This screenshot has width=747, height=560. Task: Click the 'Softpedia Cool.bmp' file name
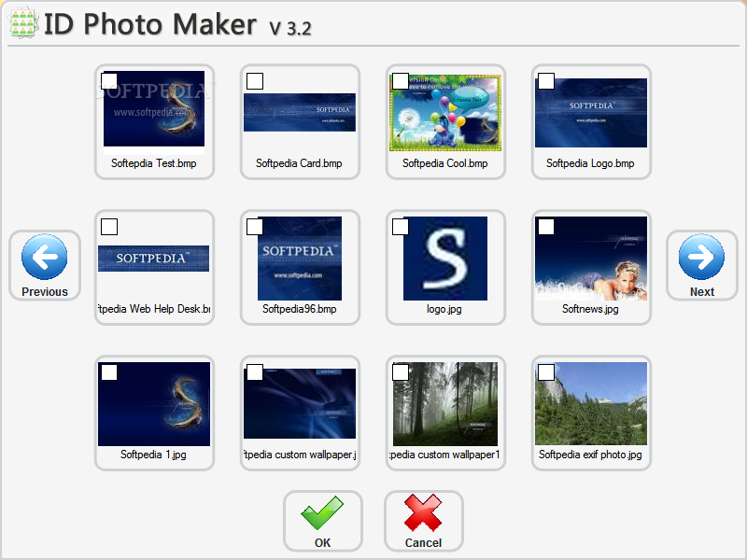(445, 163)
